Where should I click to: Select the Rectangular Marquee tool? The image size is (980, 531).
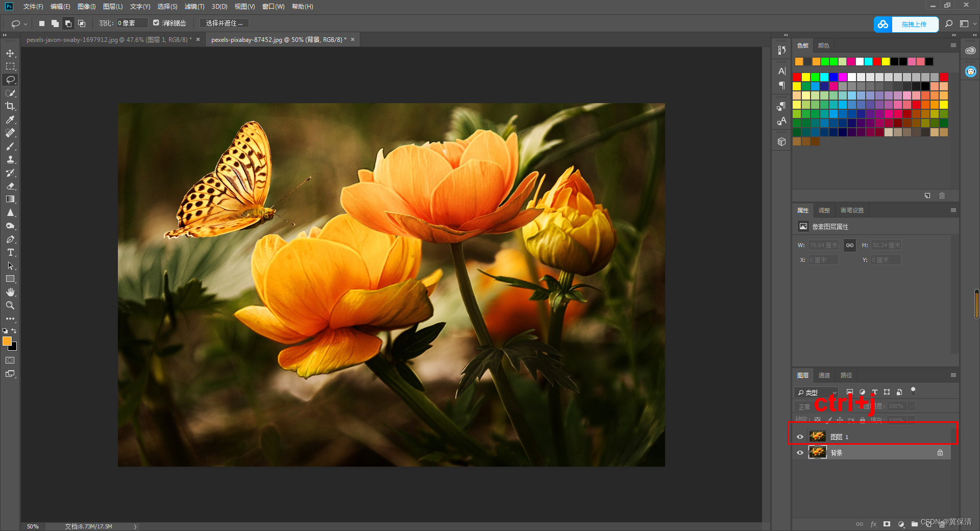point(10,66)
